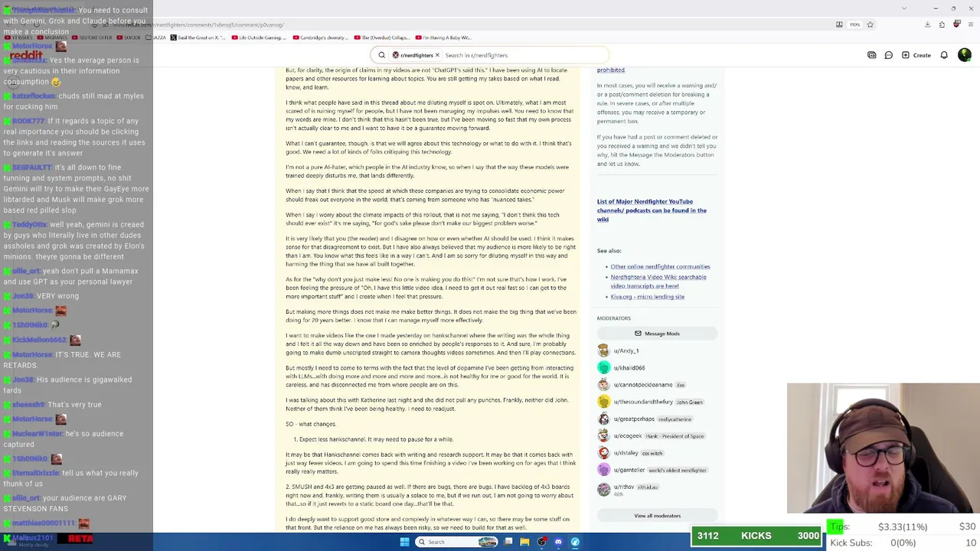The image size is (980, 551).
Task: Open 'Kiva.org - micro lending site' link
Action: (647, 297)
